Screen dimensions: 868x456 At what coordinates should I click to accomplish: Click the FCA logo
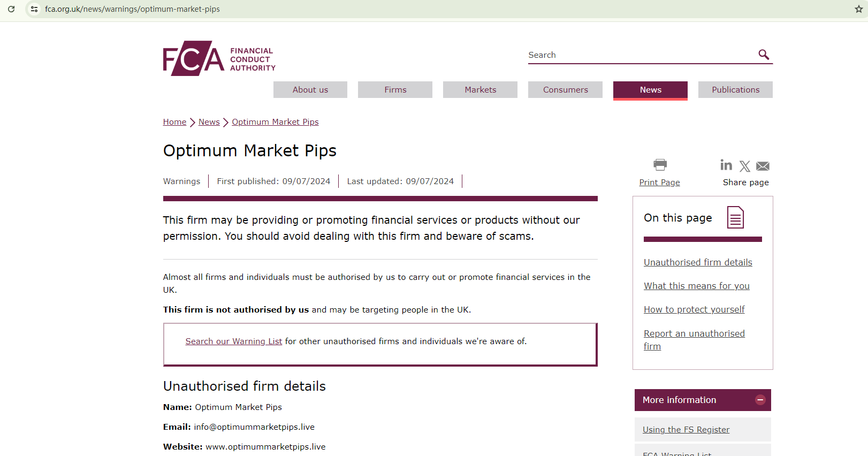pyautogui.click(x=219, y=58)
